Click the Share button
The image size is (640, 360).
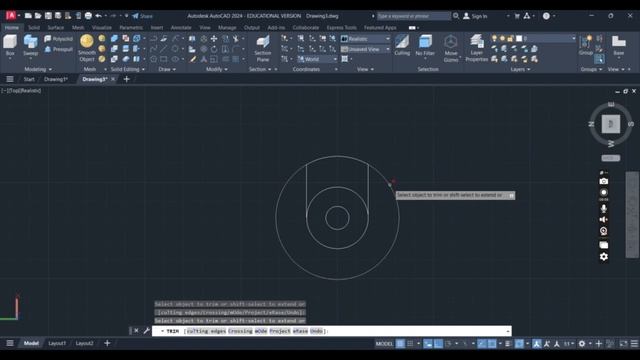[142, 16]
